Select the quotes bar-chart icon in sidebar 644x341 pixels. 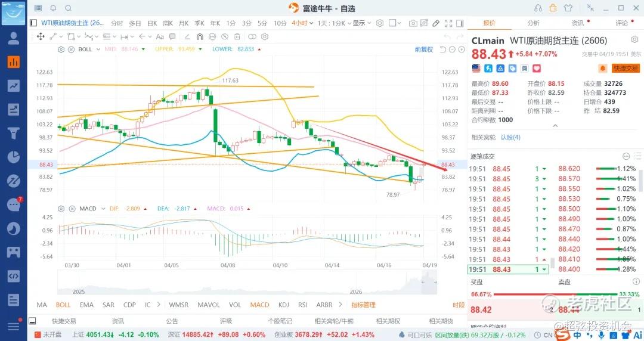coord(14,62)
